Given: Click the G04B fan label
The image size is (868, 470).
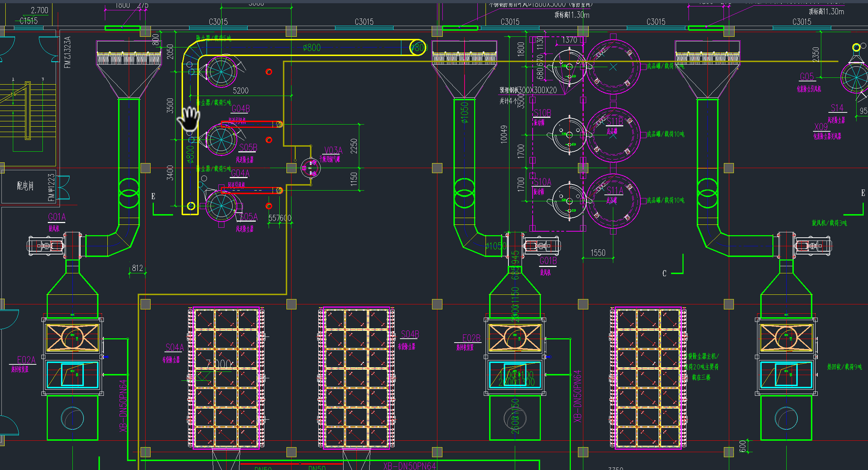Looking at the screenshot, I should click(x=241, y=108).
